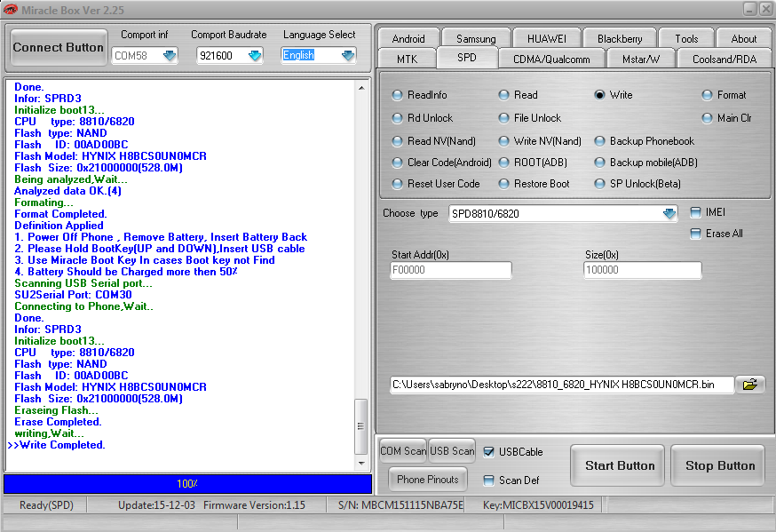
Task: Click the Ready(SPD) status entry
Action: (46, 505)
